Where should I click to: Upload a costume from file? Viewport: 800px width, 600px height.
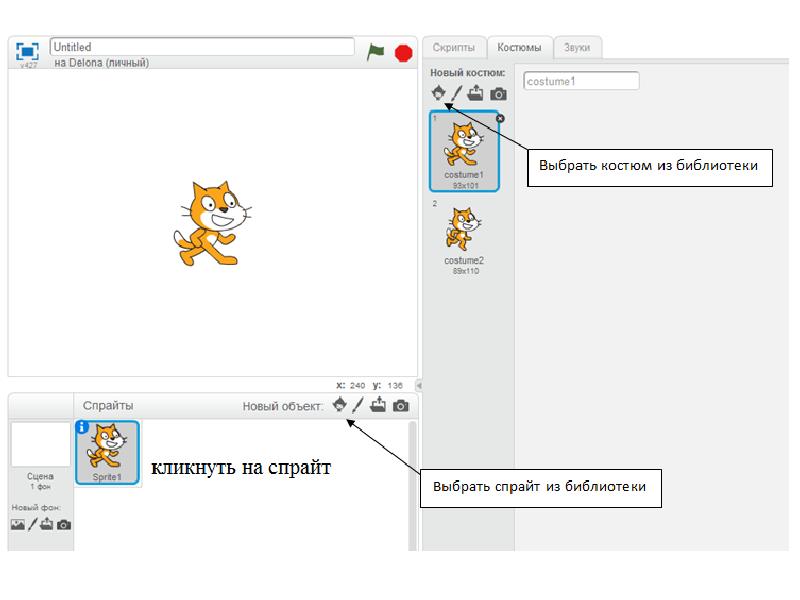[476, 93]
